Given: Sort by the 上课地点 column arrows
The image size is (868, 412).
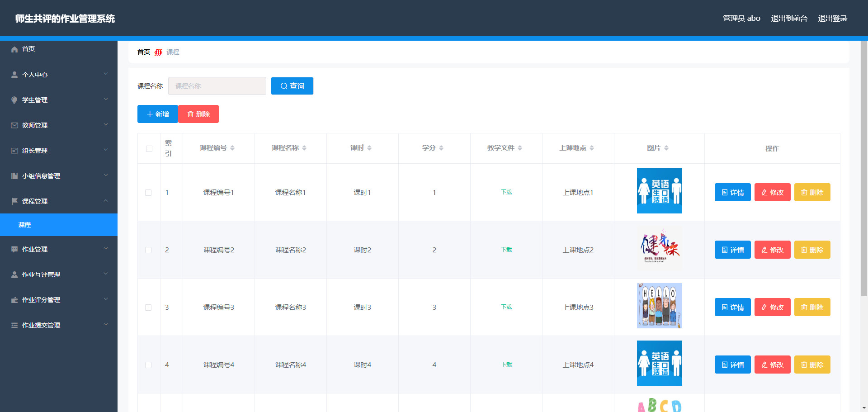Looking at the screenshot, I should tap(592, 148).
